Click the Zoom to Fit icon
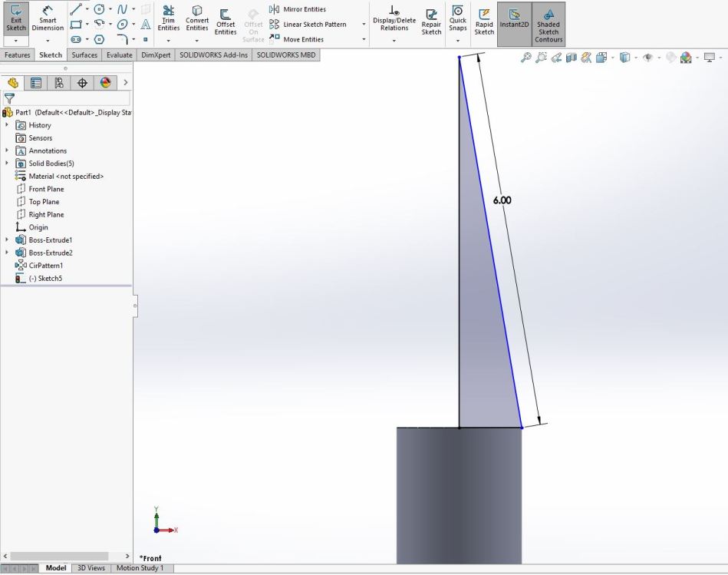The width and height of the screenshot is (728, 575). pos(525,58)
